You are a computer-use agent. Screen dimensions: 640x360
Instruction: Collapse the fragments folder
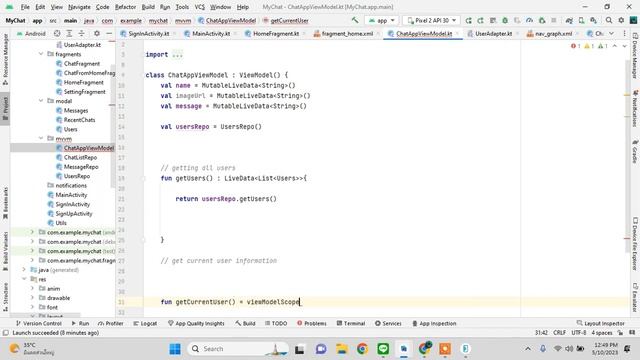click(41, 54)
